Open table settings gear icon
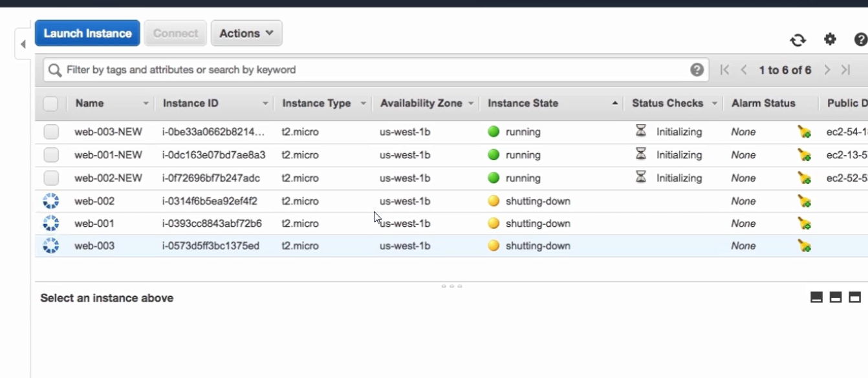The width and height of the screenshot is (868, 378). [830, 39]
